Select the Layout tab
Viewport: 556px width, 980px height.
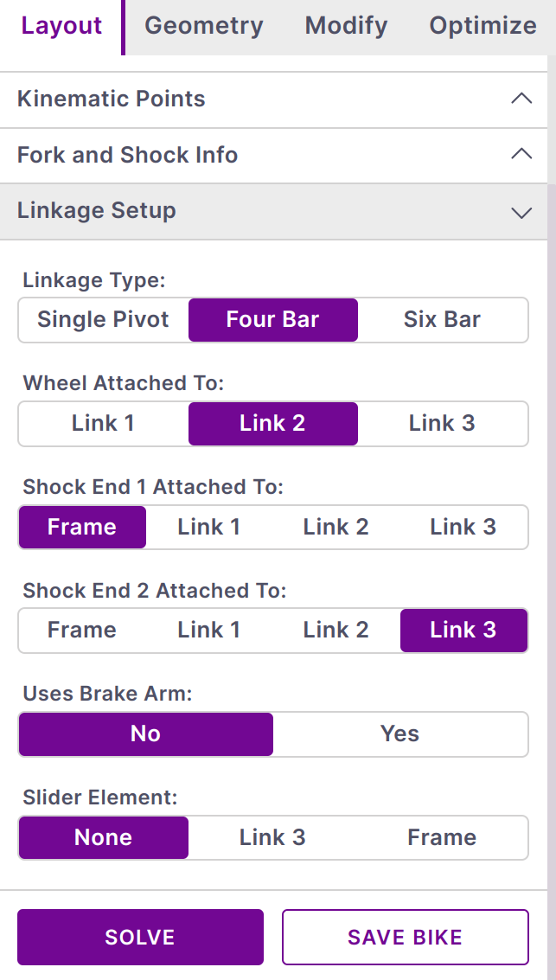(x=61, y=26)
